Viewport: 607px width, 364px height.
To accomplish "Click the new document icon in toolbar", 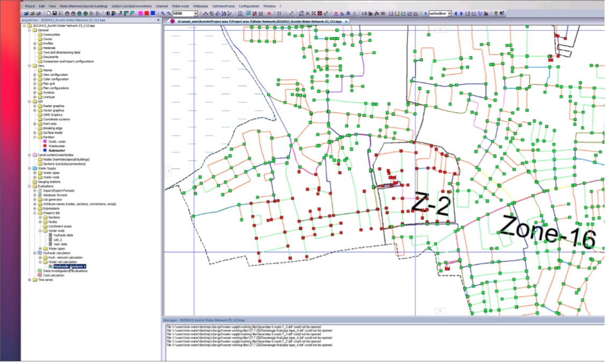I will click(48, 13).
